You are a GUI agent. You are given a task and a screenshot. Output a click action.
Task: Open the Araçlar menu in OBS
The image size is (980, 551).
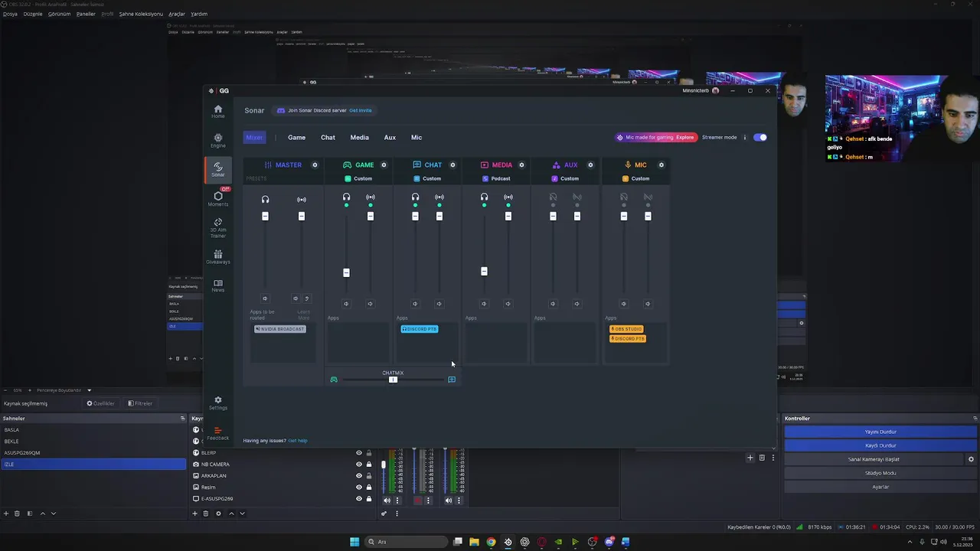[x=177, y=14]
